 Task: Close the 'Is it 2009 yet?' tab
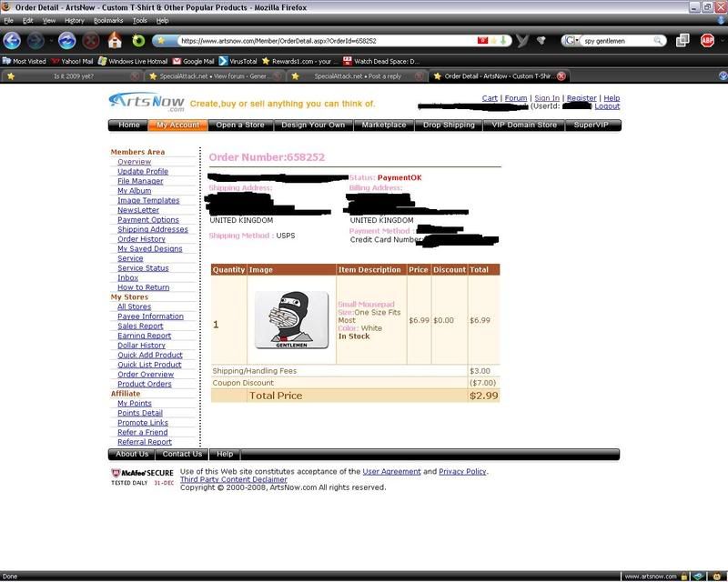[x=135, y=76]
